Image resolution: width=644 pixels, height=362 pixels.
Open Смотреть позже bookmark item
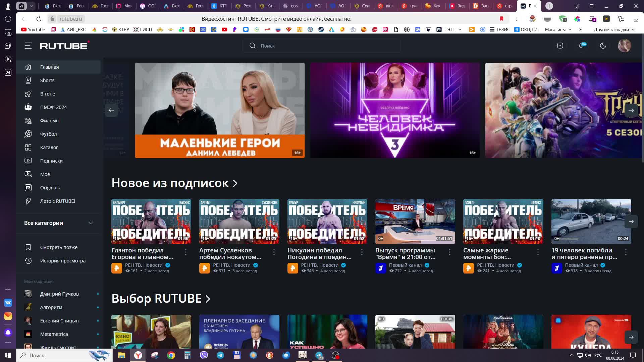59,247
